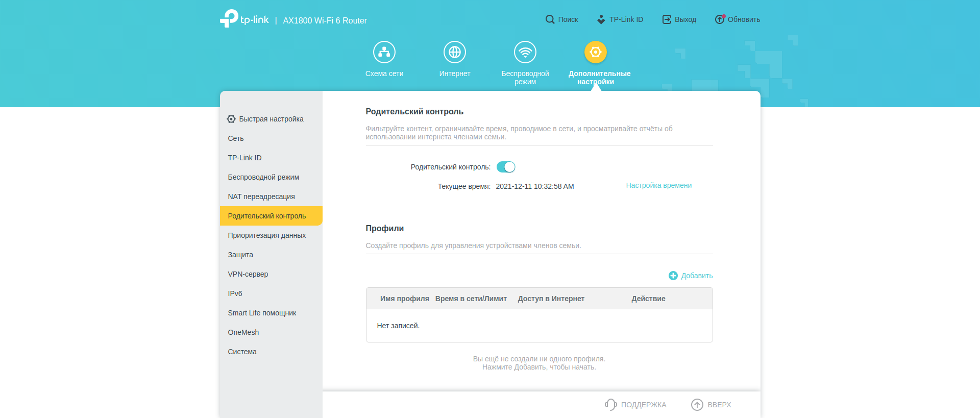Click ВВЕРХ to go back to top
This screenshot has height=418, width=980.
click(711, 405)
